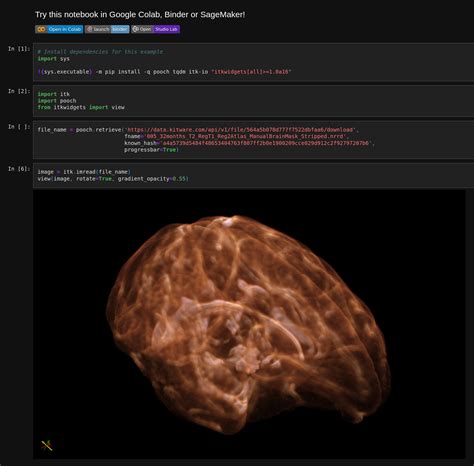Click the 'import pooch' code line

click(57, 101)
